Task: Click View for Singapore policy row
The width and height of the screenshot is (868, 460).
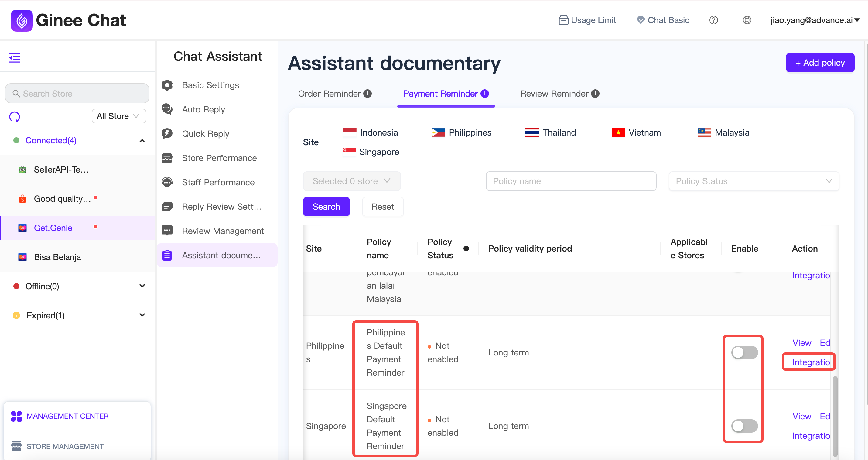Action: point(801,416)
